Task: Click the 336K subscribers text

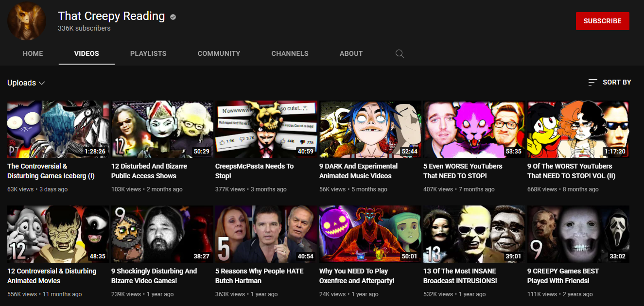Action: click(84, 28)
